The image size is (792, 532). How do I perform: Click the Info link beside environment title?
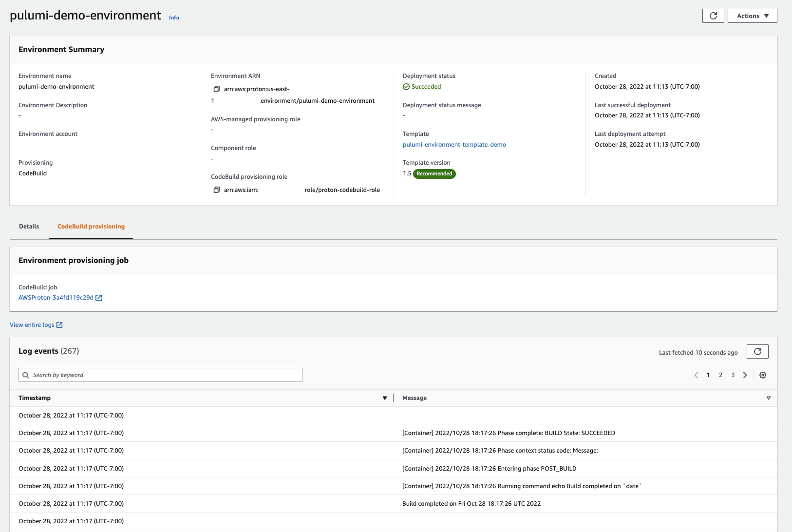pos(174,18)
